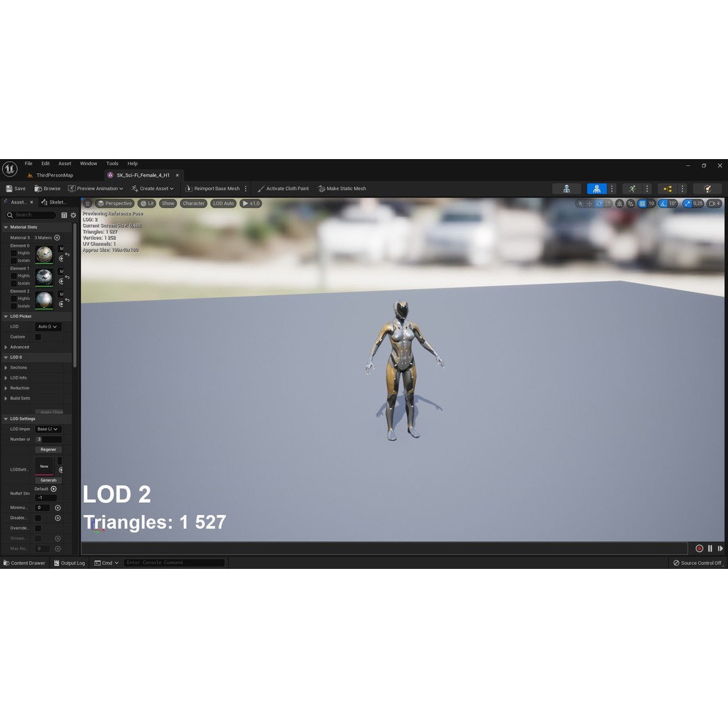Viewport: 728px width, 728px height.
Task: Click the Regenerate LODs button
Action: [49, 450]
